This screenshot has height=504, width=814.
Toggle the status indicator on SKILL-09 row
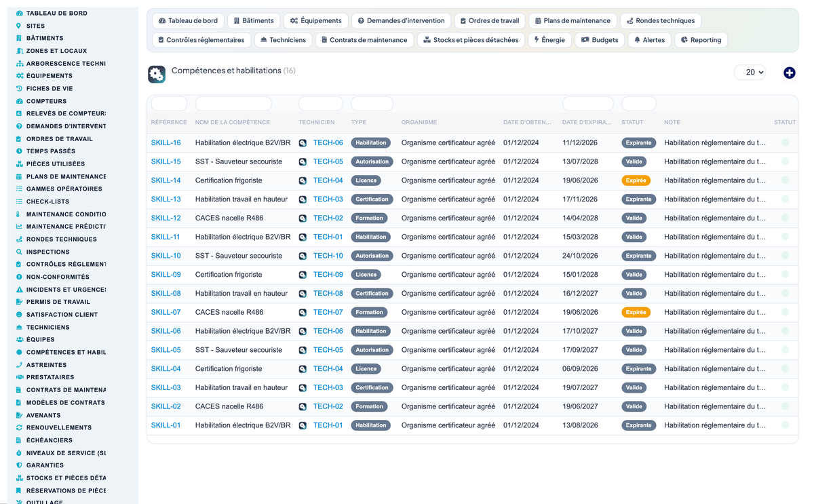pyautogui.click(x=785, y=275)
